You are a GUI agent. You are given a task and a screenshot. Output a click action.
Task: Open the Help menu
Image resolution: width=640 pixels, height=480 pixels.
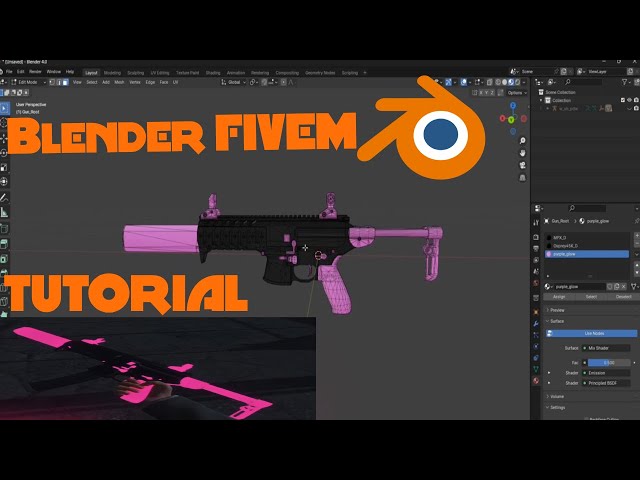[x=70, y=72]
